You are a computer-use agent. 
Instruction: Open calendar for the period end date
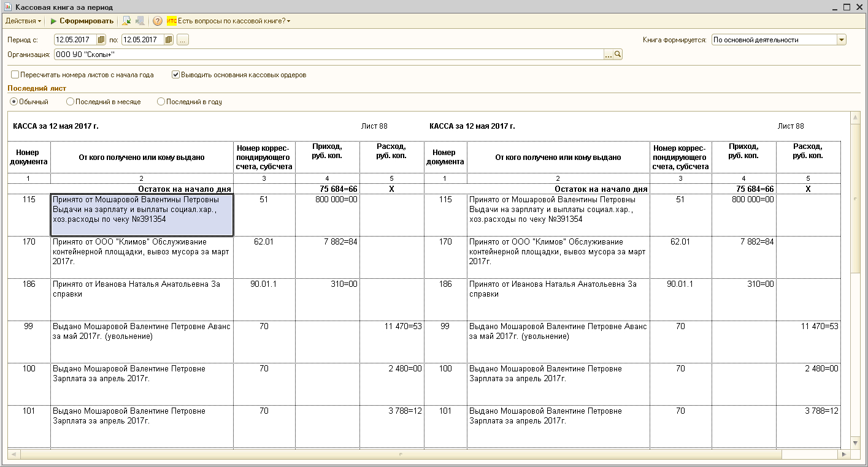[x=169, y=40]
